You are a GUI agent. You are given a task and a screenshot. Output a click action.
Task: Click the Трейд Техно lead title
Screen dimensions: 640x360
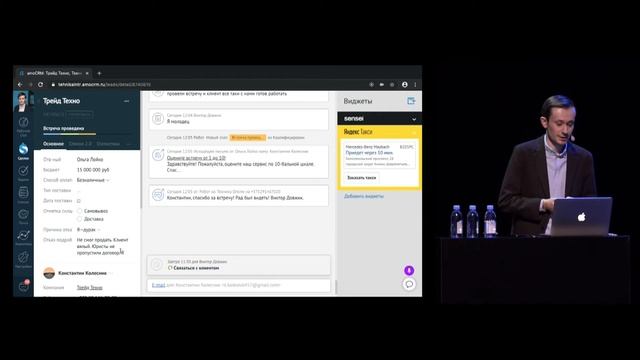(x=62, y=101)
